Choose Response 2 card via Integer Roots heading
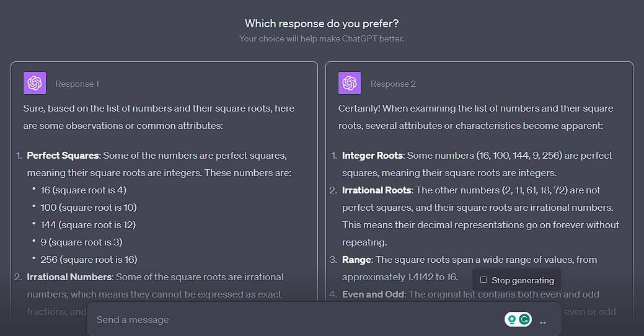 click(373, 156)
